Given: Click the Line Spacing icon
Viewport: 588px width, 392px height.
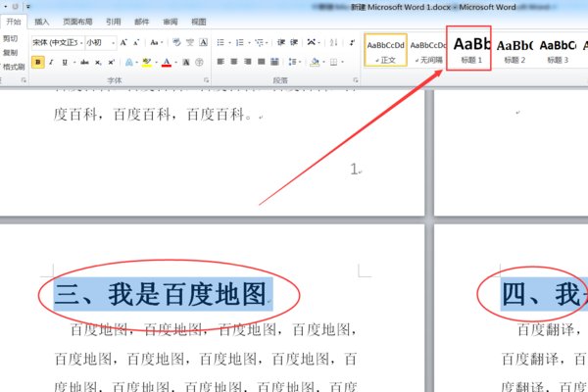Looking at the screenshot, I should (292, 62).
